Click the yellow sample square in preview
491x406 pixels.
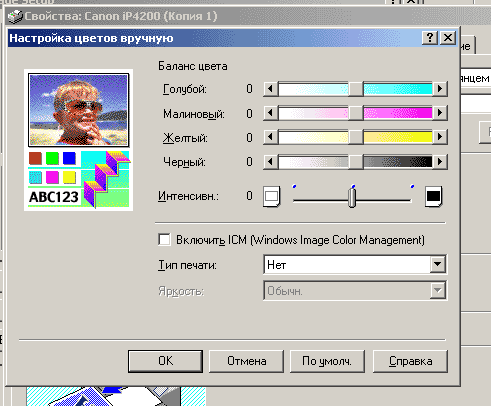69,177
